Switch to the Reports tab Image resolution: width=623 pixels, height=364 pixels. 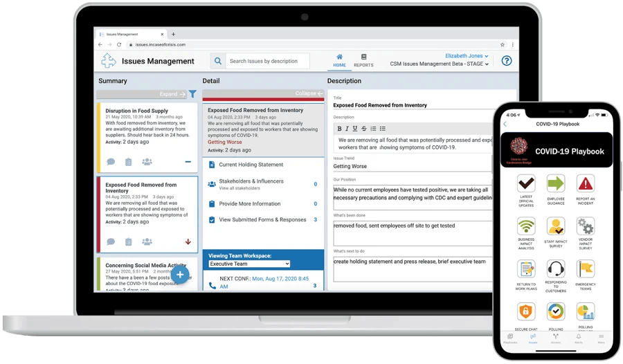[363, 61]
